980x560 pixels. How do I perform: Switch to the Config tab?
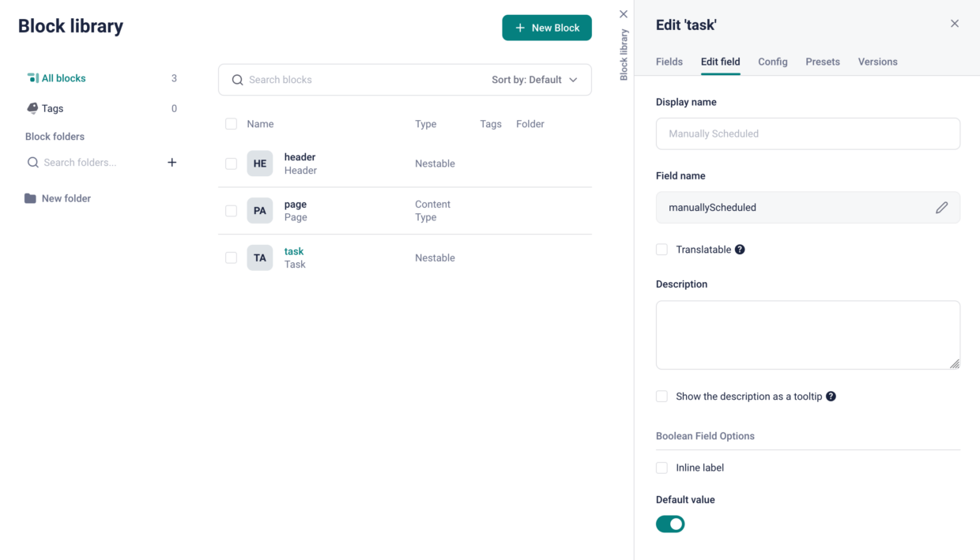tap(772, 62)
